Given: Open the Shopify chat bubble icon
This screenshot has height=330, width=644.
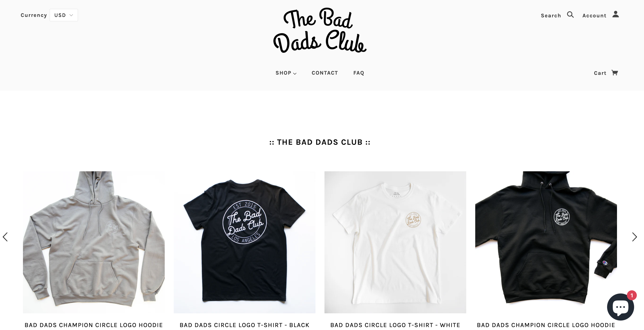Looking at the screenshot, I should (620, 307).
